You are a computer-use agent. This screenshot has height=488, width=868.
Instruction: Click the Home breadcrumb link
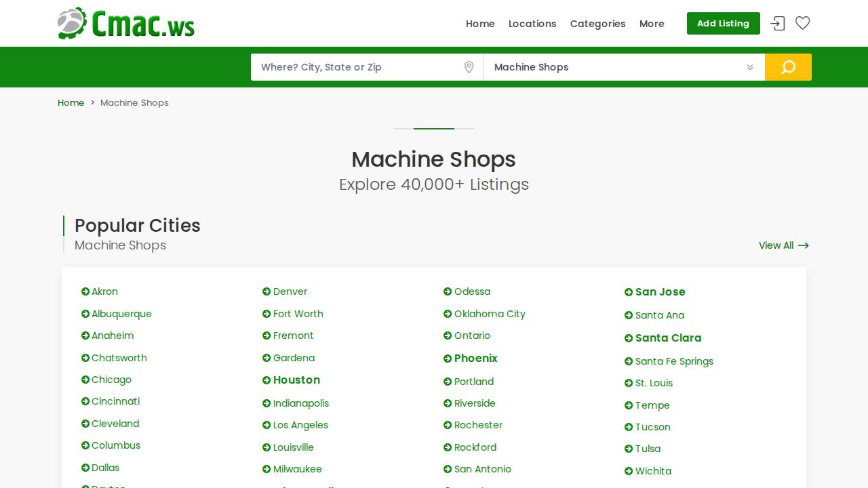[71, 102]
